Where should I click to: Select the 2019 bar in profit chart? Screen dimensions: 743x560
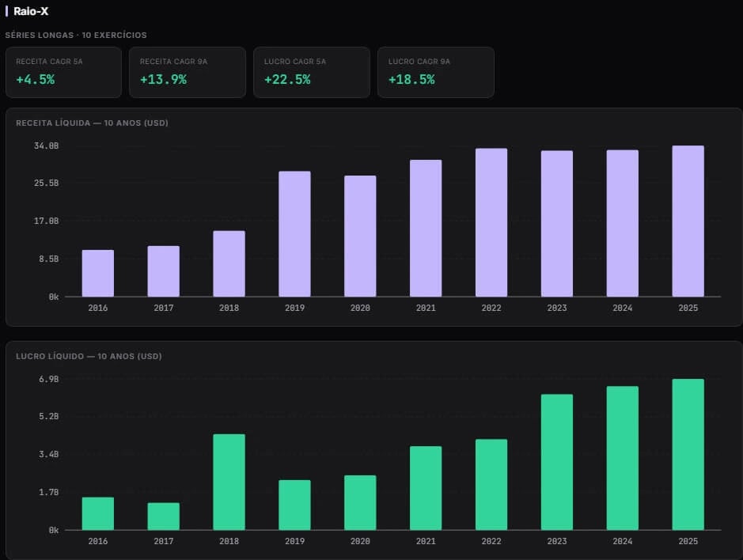[294, 505]
